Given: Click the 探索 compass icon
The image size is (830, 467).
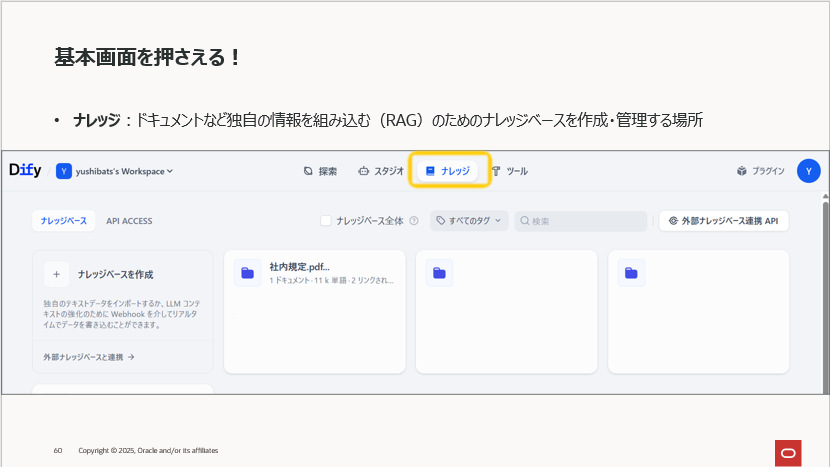Looking at the screenshot, I should click(308, 171).
